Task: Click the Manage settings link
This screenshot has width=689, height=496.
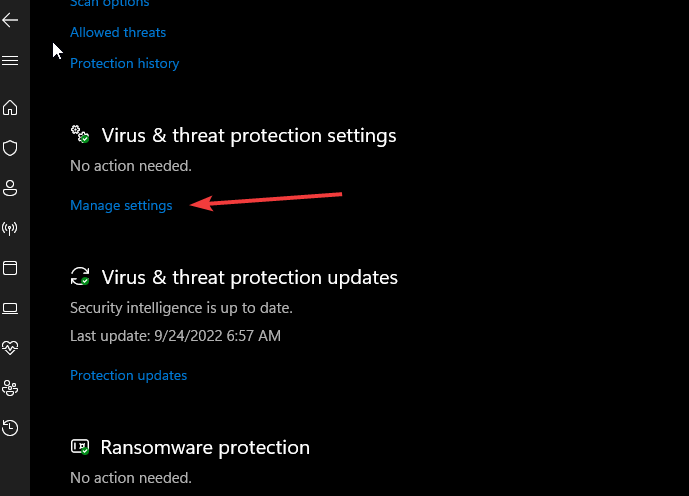Action: (121, 206)
